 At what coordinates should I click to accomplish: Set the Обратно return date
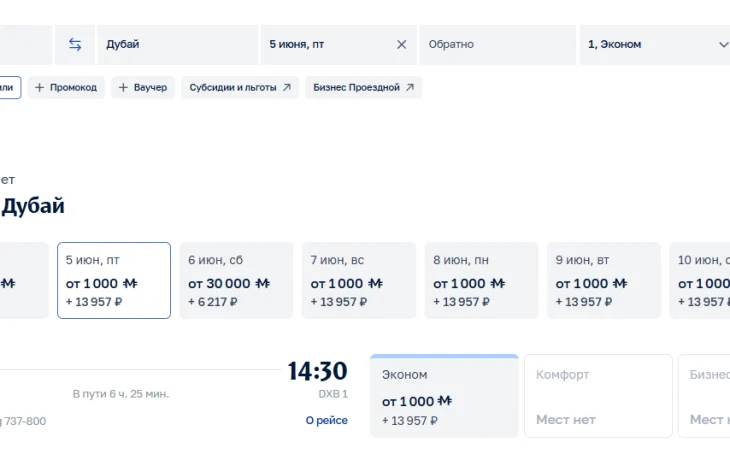click(498, 45)
